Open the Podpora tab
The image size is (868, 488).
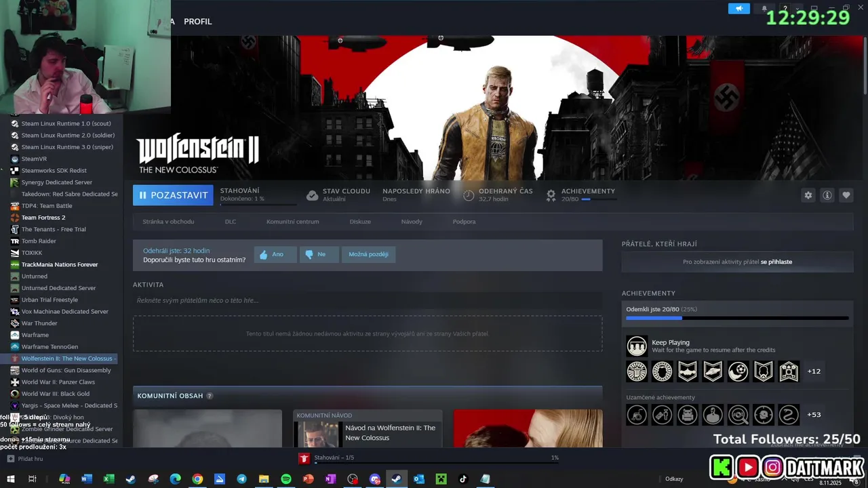pos(464,222)
